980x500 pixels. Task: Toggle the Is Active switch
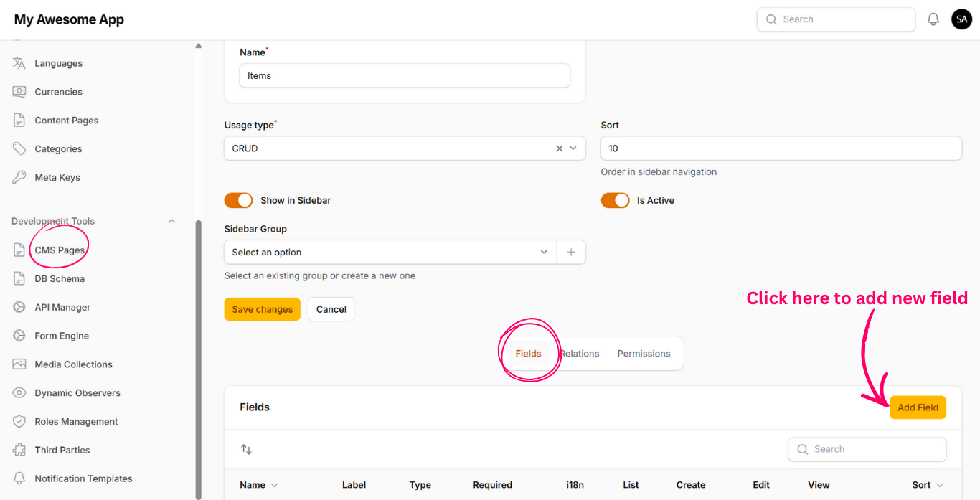[x=615, y=200]
